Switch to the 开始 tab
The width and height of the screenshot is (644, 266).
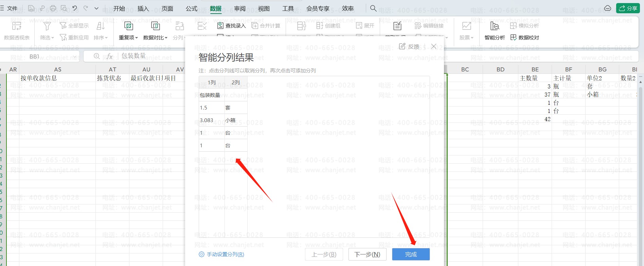(x=119, y=9)
